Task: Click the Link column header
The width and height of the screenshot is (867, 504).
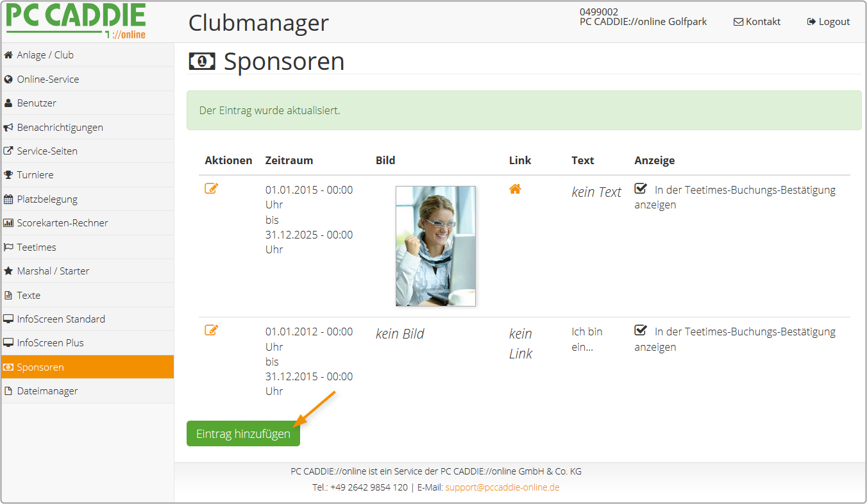Action: pos(520,160)
